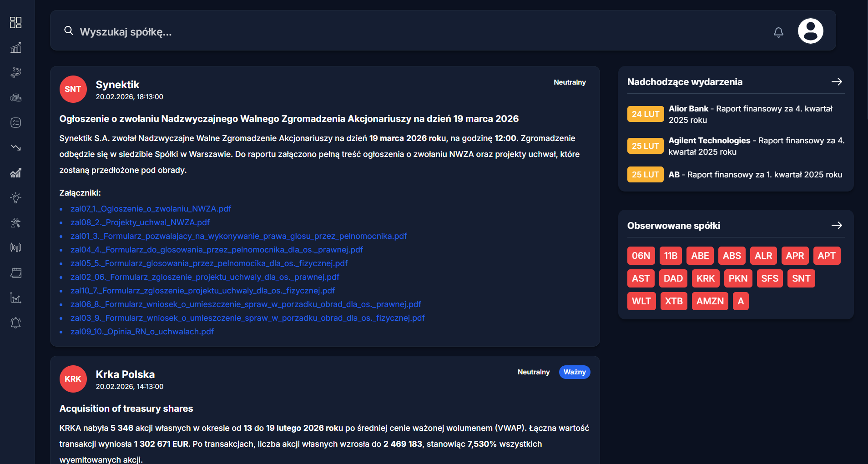The image size is (868, 464).
Task: Select the downtrend arrow icon in the sidebar
Action: click(x=15, y=147)
